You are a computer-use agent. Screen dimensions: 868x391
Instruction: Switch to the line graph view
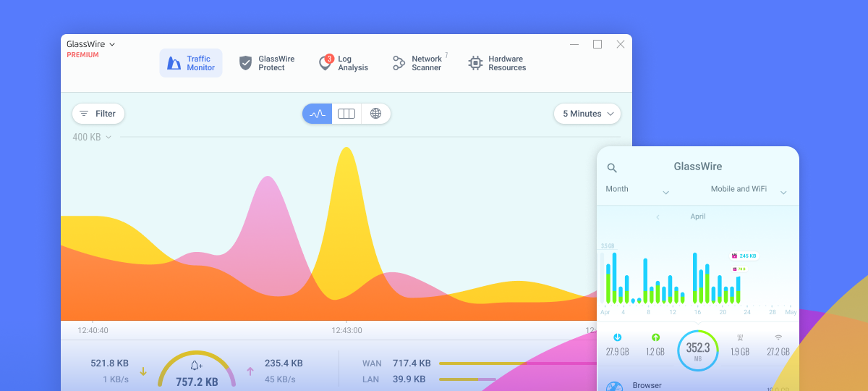click(x=318, y=114)
